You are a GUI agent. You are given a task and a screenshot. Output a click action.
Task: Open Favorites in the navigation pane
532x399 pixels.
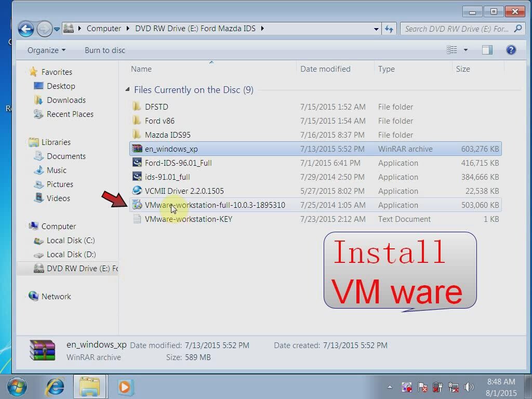point(57,72)
